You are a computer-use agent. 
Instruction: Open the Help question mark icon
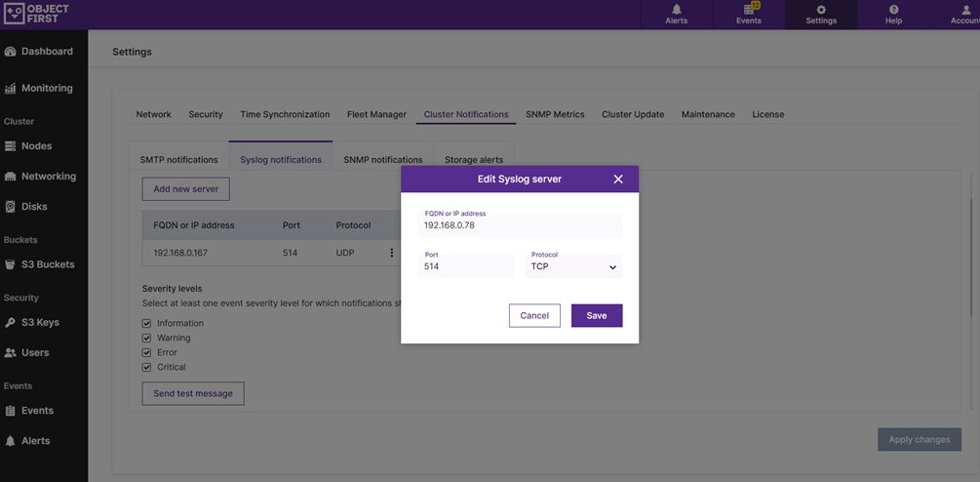[x=893, y=10]
